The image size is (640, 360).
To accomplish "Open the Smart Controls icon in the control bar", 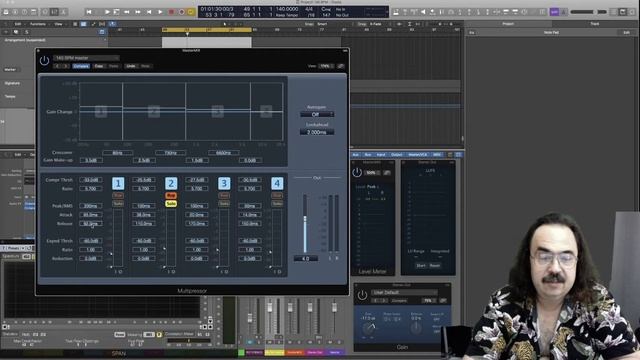I will pyautogui.click(x=45, y=12).
